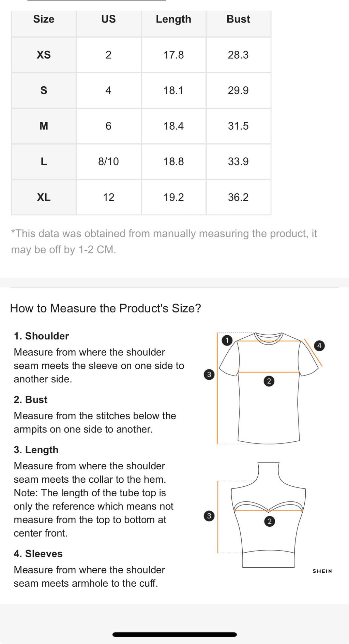Click the 8/10 US size cell
The height and width of the screenshot is (644, 349).
click(x=108, y=161)
